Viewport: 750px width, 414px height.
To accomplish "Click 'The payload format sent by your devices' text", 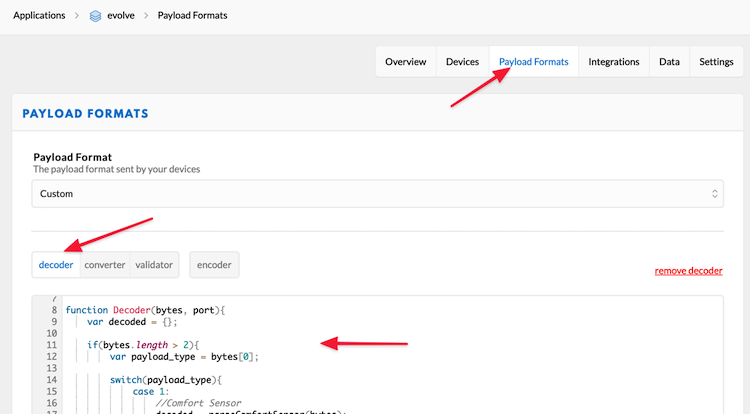I will 117,169.
